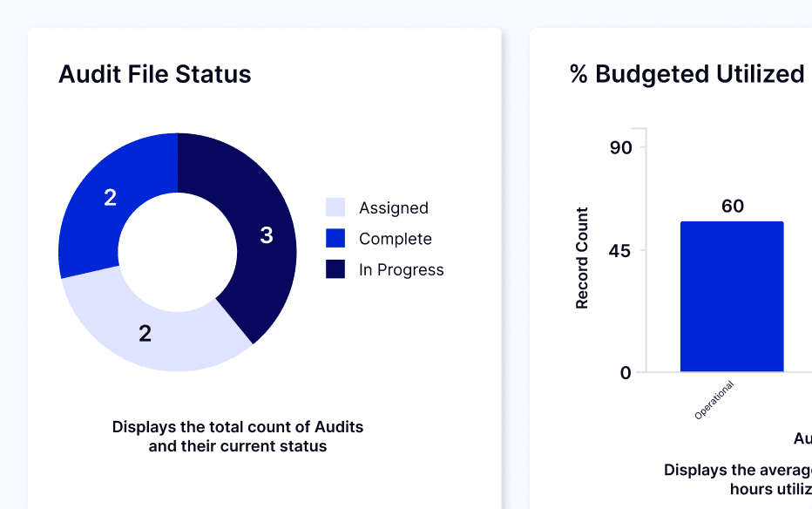This screenshot has height=509, width=812.
Task: Select the Assigned light donut segment showing 2
Action: pos(146,333)
